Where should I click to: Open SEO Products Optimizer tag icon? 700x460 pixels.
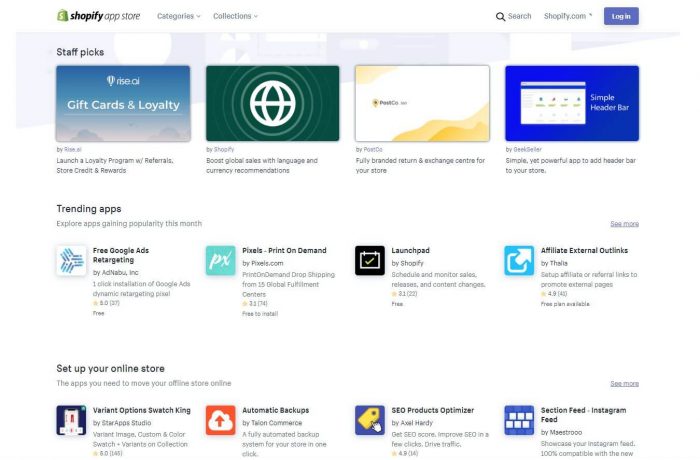pos(370,420)
